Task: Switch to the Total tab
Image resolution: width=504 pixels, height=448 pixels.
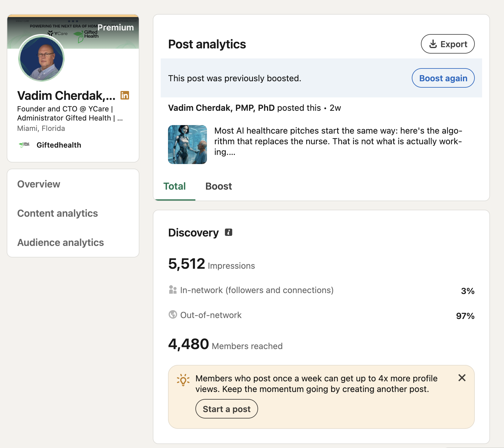Action: click(174, 186)
